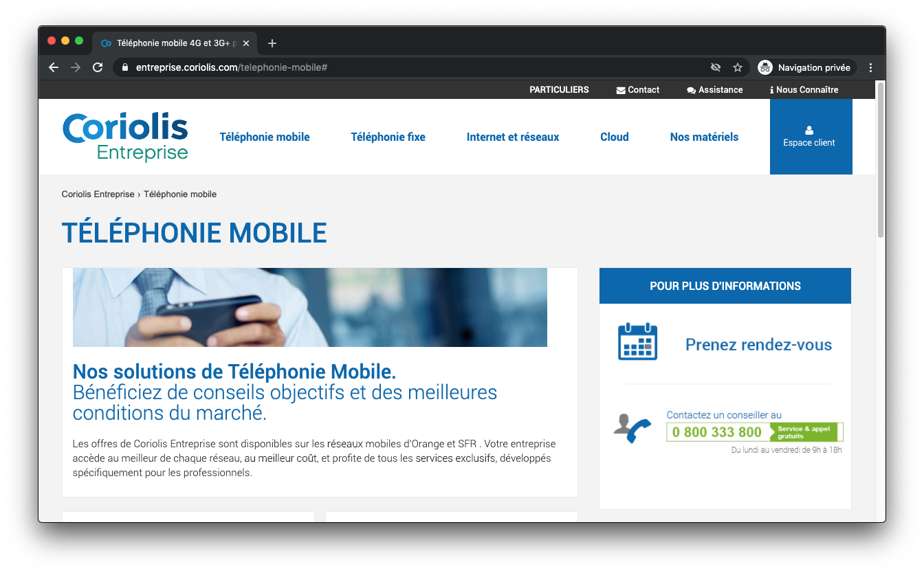Click the Contact link in top bar
The image size is (924, 573).
(x=638, y=90)
